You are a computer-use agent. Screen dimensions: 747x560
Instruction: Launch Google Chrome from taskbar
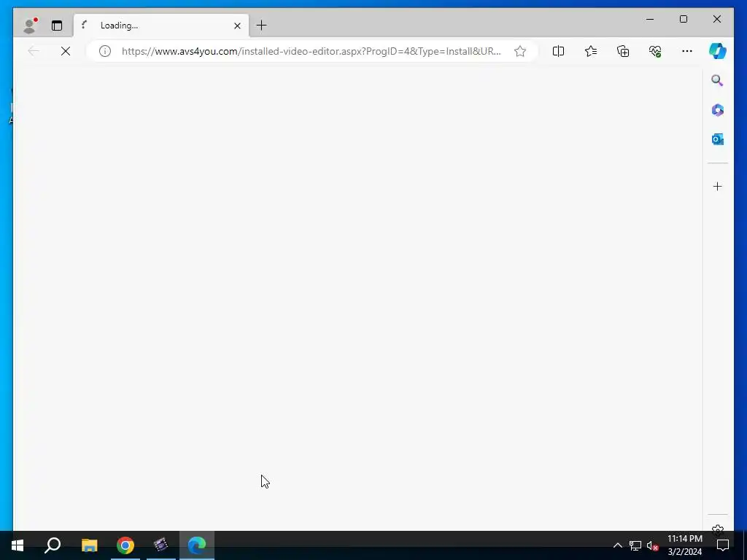[125, 545]
